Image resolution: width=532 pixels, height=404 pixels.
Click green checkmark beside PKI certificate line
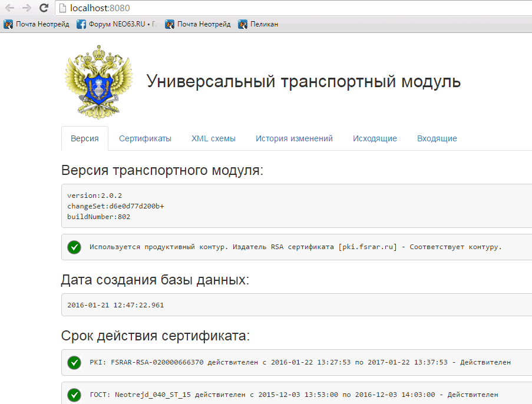click(x=74, y=362)
